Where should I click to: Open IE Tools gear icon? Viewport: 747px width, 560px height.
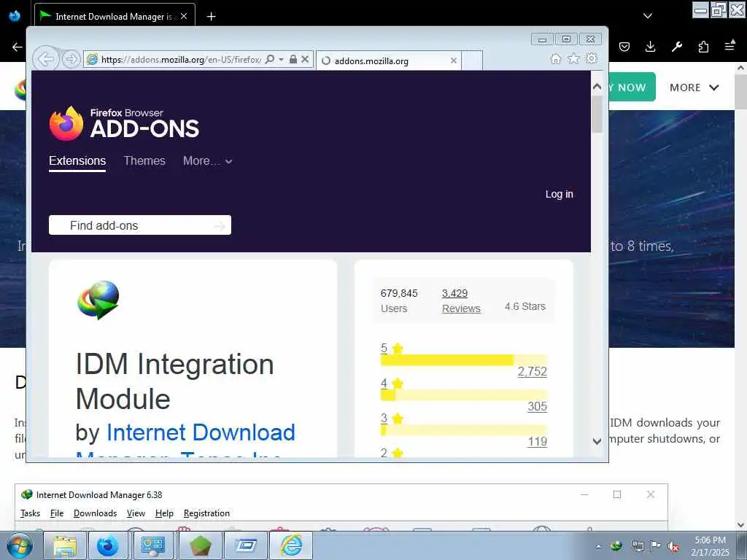(x=592, y=58)
